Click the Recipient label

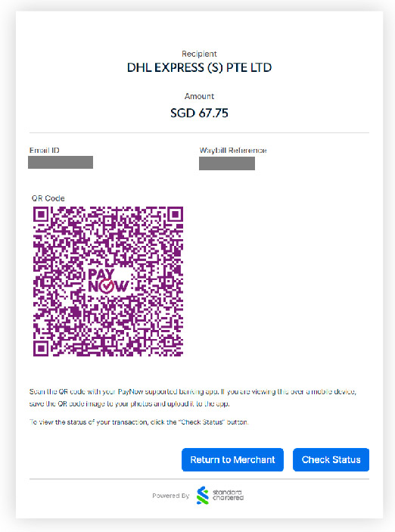(199, 54)
